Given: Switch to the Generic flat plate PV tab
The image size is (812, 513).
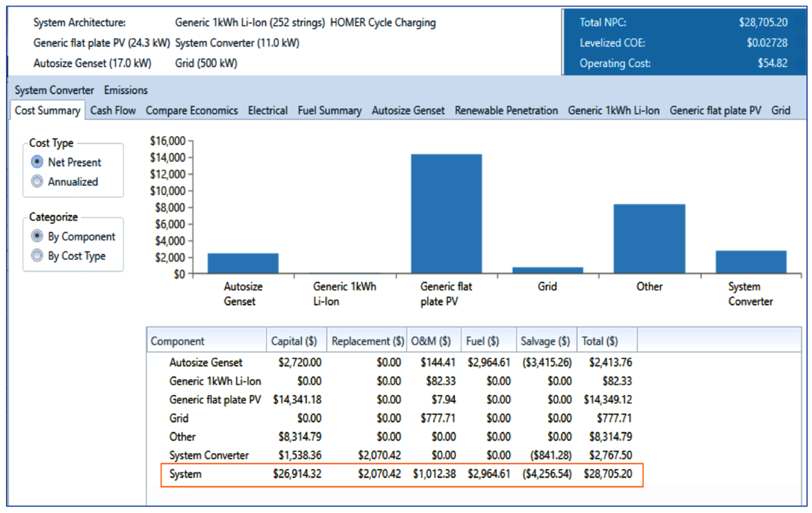Looking at the screenshot, I should (x=715, y=110).
